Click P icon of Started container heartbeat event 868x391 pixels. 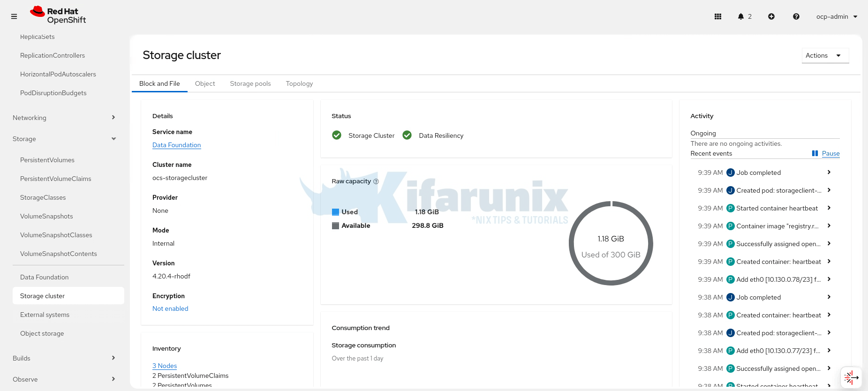point(731,208)
